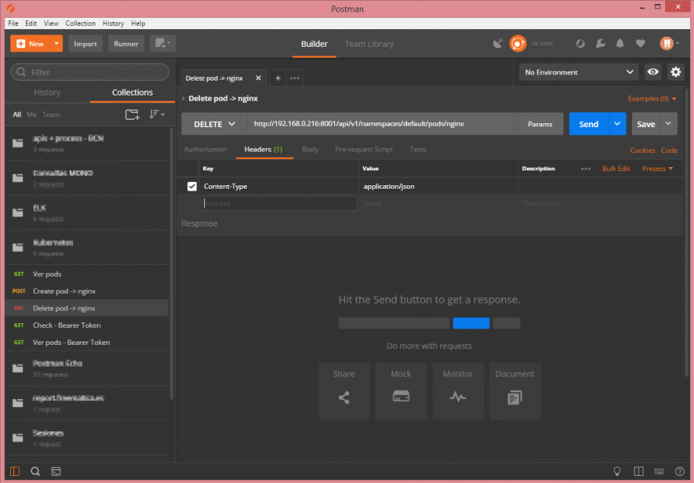The image size is (694, 483).
Task: Open the notifications bell icon
Action: (620, 43)
